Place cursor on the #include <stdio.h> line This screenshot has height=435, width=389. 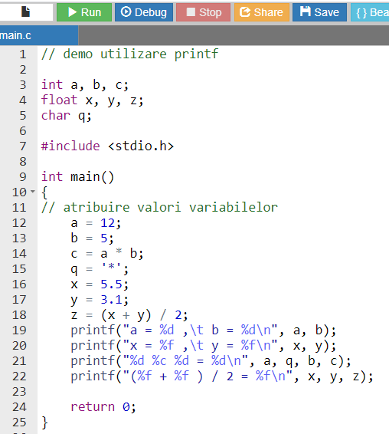click(107, 146)
